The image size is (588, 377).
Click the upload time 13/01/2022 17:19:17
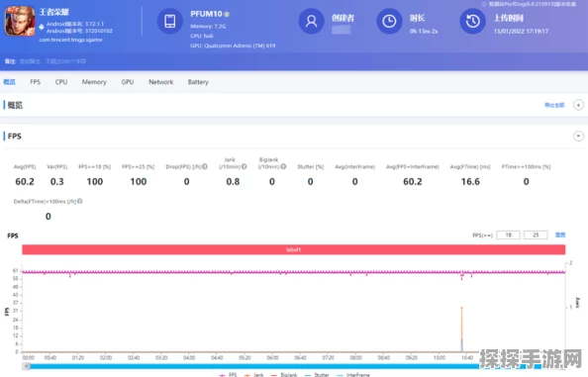(x=521, y=31)
